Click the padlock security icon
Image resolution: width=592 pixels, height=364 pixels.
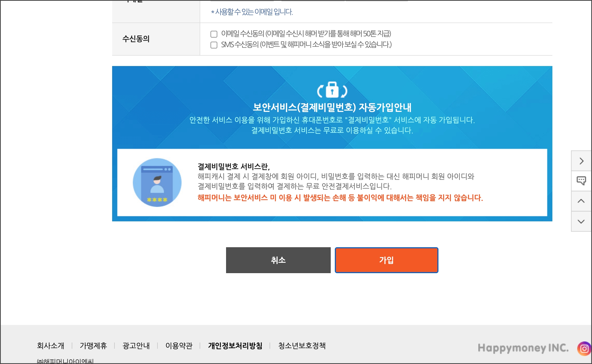(x=332, y=90)
